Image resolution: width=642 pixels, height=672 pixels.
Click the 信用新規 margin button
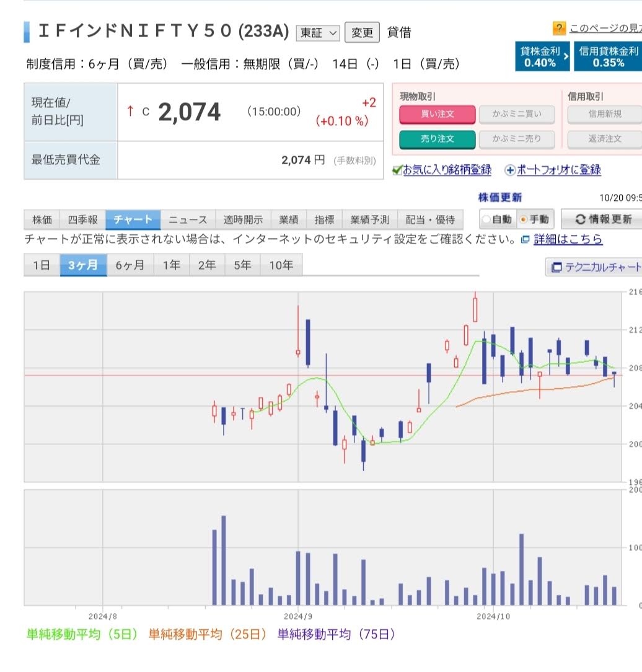605,114
